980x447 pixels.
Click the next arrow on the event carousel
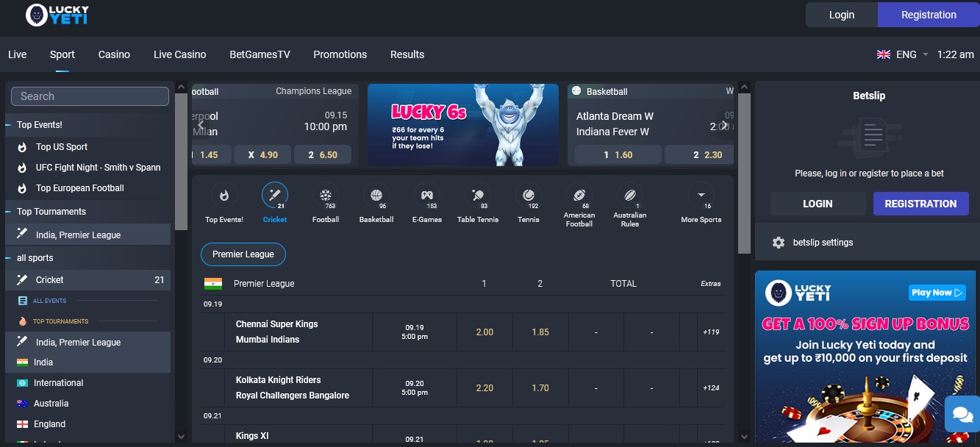click(725, 125)
